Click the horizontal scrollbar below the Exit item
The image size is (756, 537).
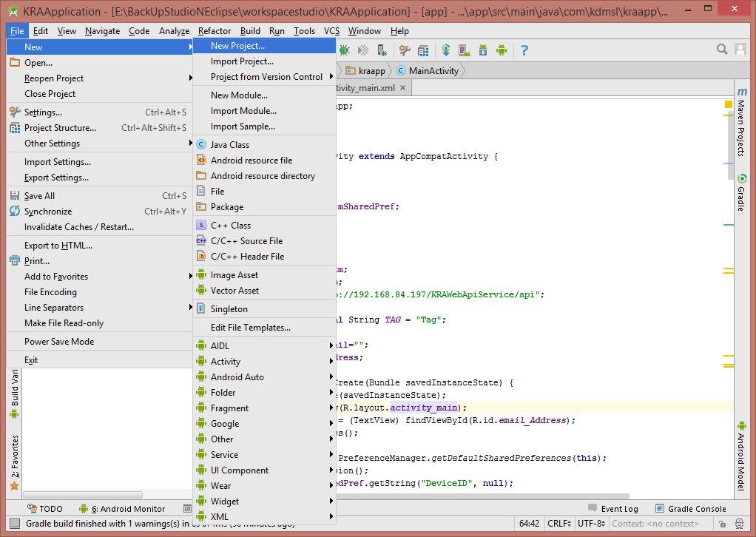coord(81,495)
